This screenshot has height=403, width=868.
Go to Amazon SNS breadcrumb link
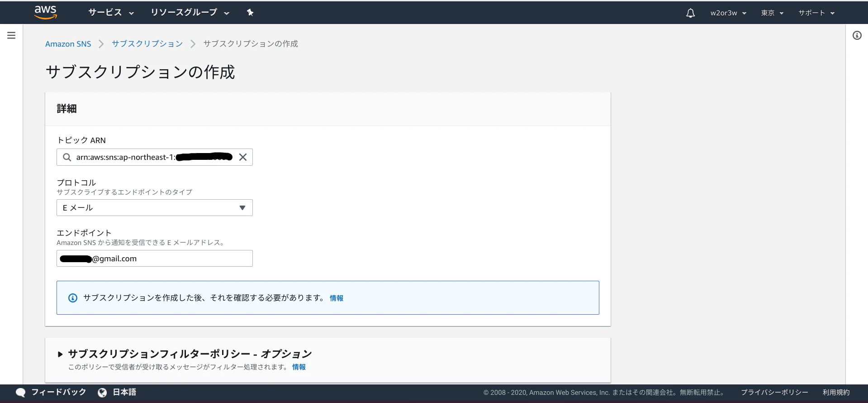coord(68,44)
